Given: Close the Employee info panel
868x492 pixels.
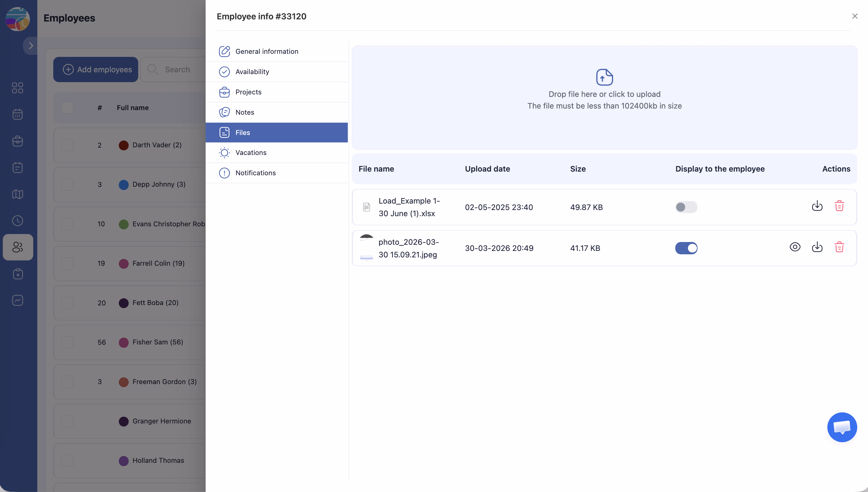Looking at the screenshot, I should click(854, 16).
